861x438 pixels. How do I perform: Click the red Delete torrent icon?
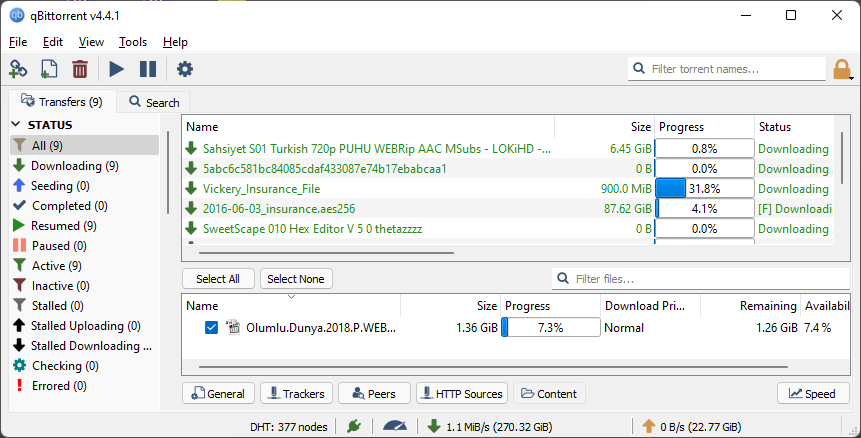(x=80, y=69)
